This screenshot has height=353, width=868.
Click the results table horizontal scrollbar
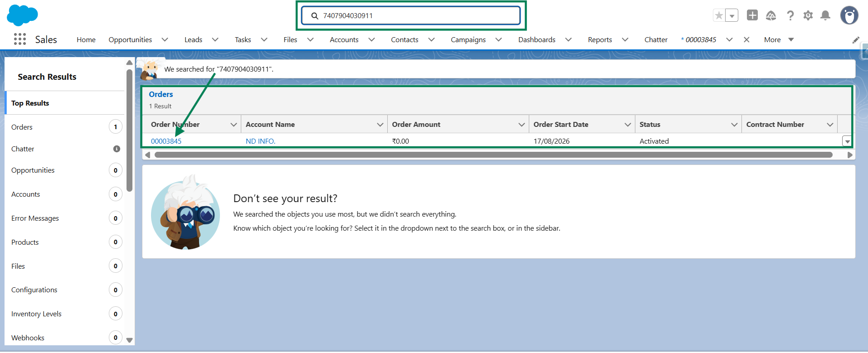coord(493,155)
